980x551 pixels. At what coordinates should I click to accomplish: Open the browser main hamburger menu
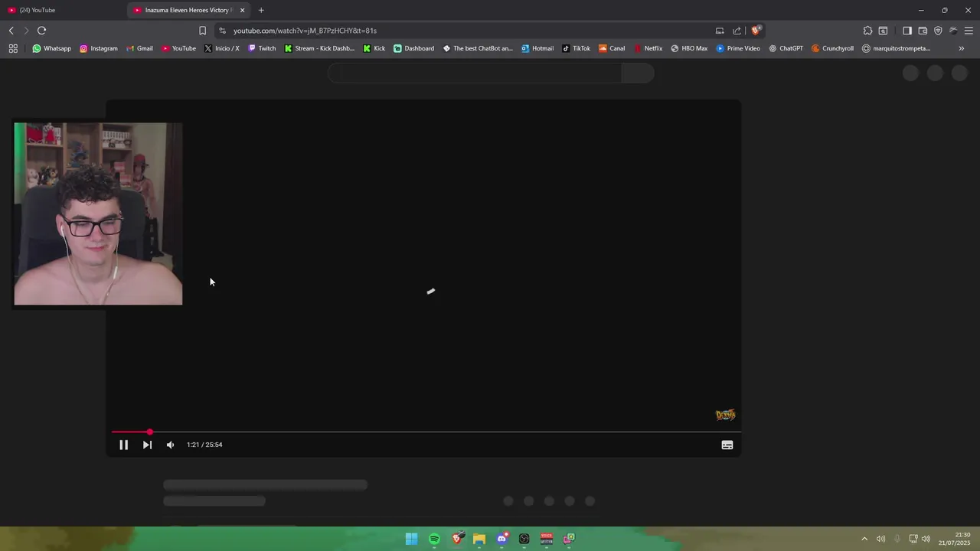[969, 31]
